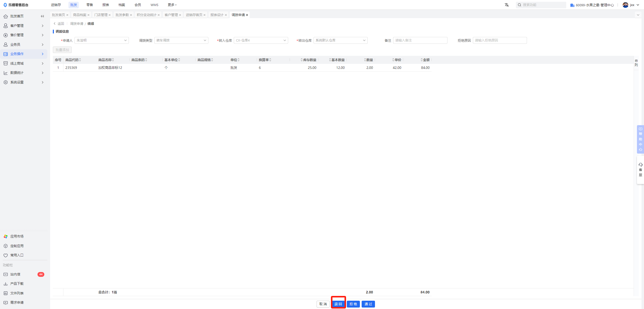Image resolution: width=644 pixels, height=309 pixels.
Task: Open the 申请人 dropdown
Action: click(101, 40)
